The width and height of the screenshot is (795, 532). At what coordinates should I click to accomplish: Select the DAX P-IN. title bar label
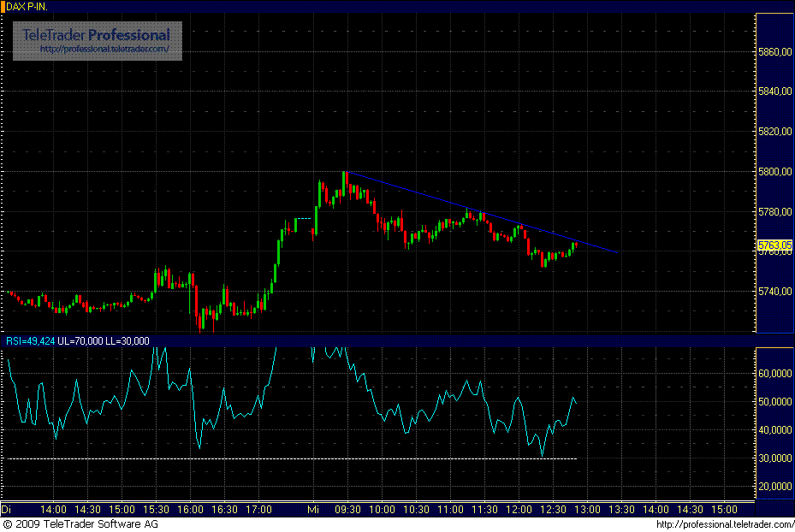tap(27, 5)
